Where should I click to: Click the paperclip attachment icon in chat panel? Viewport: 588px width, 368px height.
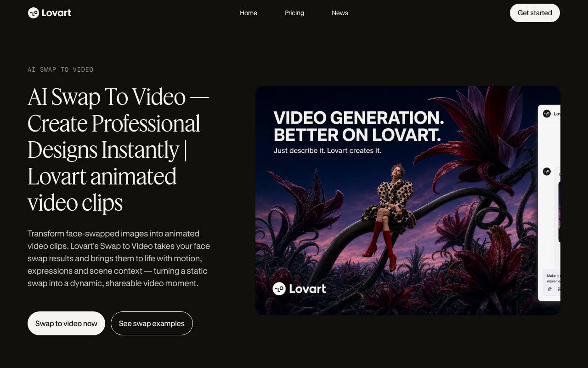(549, 289)
